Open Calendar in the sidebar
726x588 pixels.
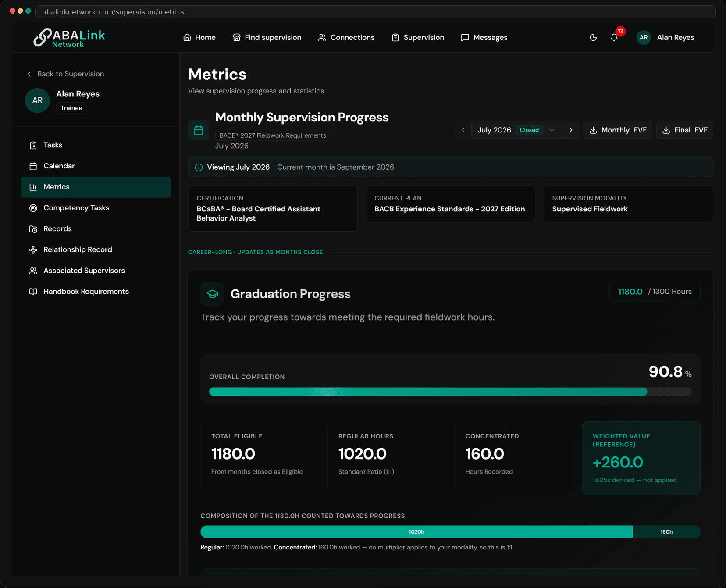click(x=96, y=166)
